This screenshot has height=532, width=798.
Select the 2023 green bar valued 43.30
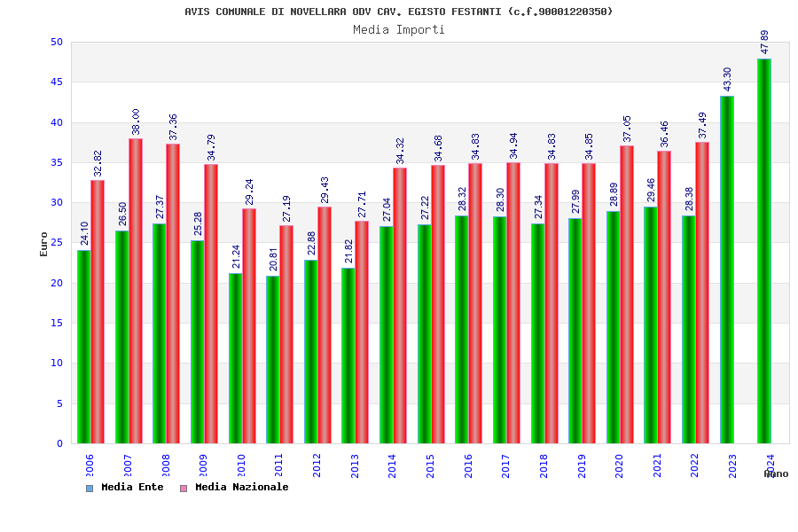(727, 270)
